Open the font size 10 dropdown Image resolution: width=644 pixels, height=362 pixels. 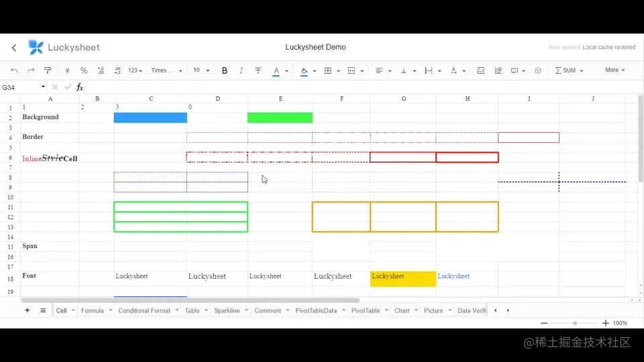click(201, 70)
